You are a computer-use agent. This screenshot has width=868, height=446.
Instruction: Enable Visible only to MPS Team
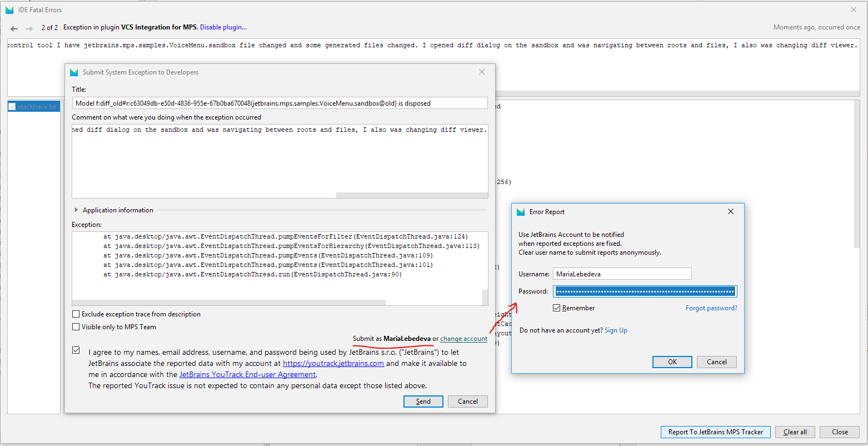[76, 327]
